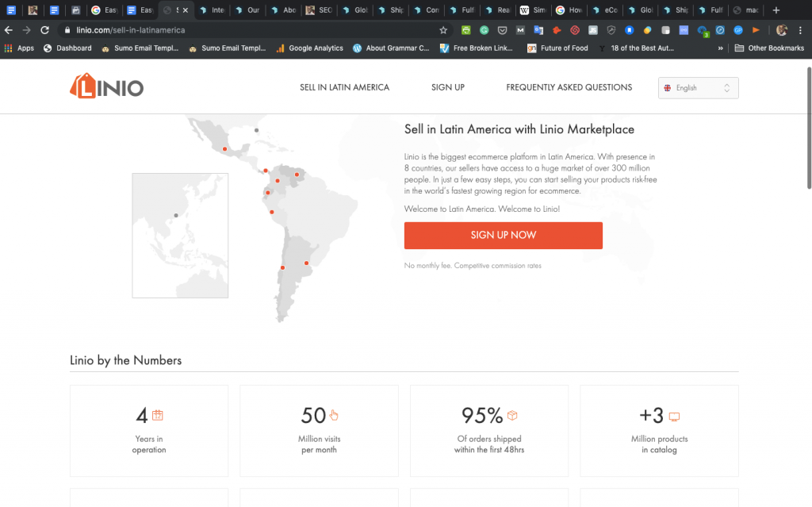Viewport: 812px width, 507px height.
Task: Click the Asia inset map thumbnail
Action: pyautogui.click(x=180, y=236)
